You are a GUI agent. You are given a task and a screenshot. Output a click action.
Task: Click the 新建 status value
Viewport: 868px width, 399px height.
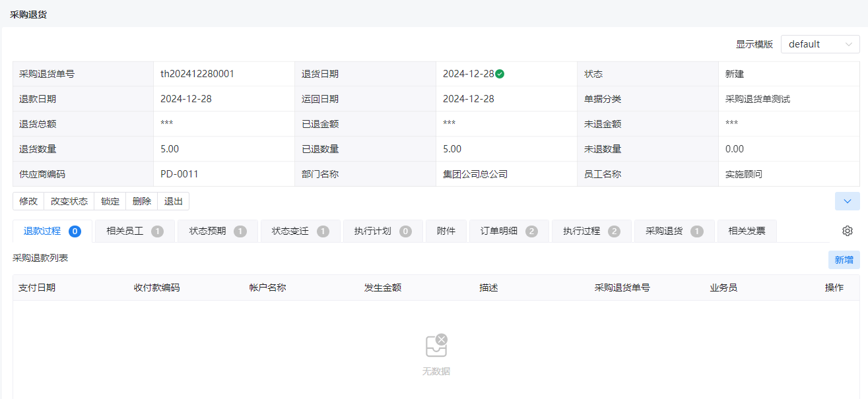[x=735, y=74]
